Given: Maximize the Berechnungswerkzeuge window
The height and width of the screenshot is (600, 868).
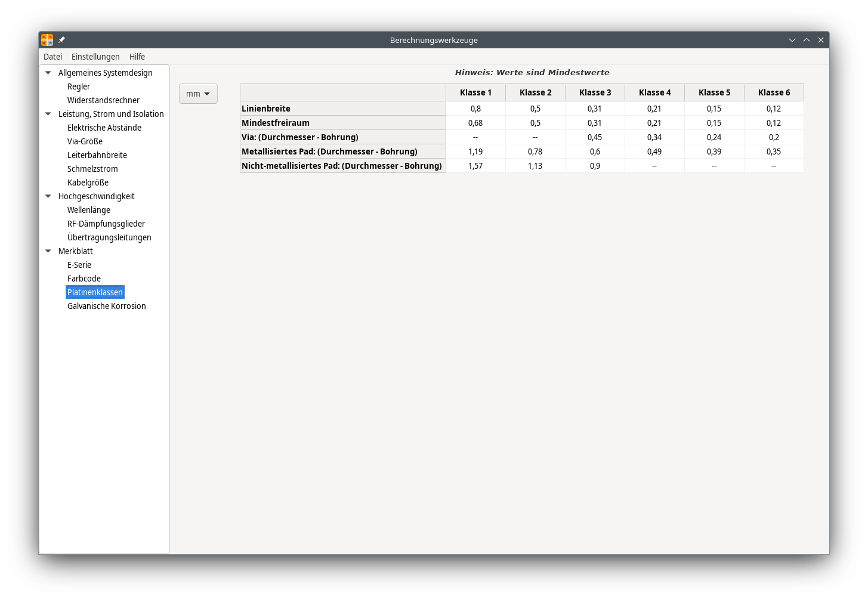Looking at the screenshot, I should click(807, 40).
